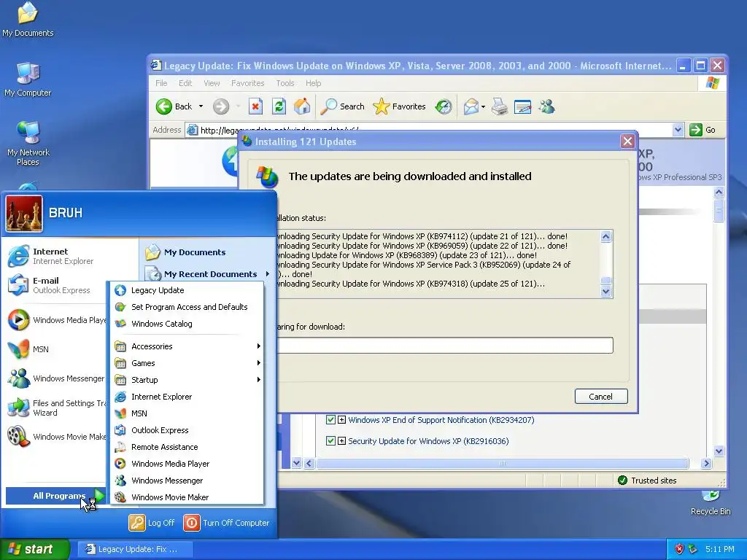Expand My Recent Documents submenu
Image resolution: width=747 pixels, height=560 pixels.
click(207, 274)
